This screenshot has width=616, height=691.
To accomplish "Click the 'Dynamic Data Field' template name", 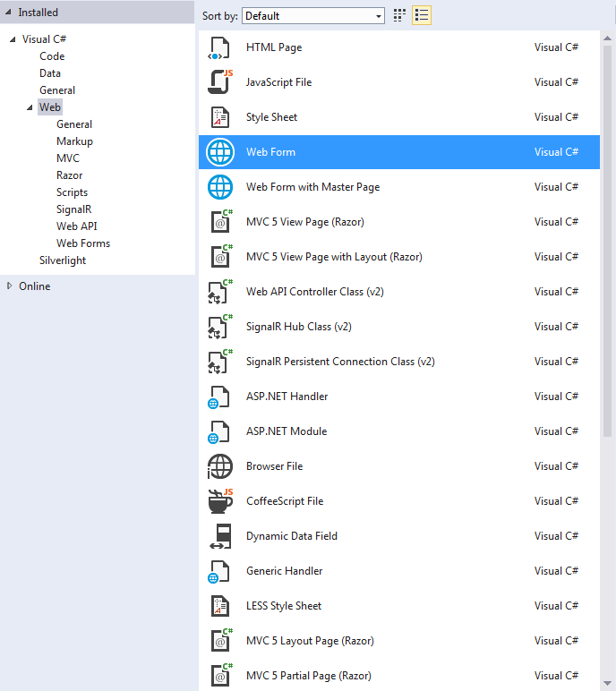I will (292, 536).
